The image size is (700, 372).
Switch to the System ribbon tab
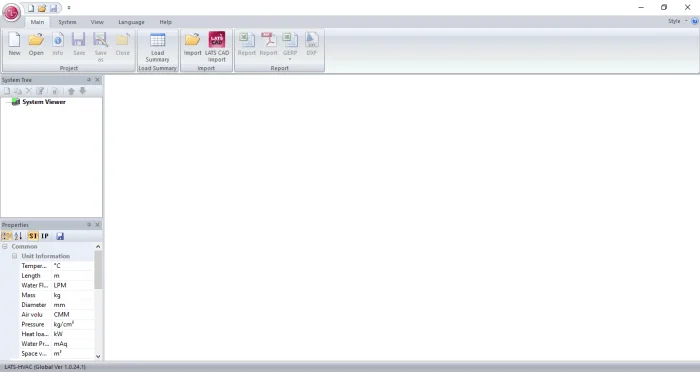pos(67,22)
